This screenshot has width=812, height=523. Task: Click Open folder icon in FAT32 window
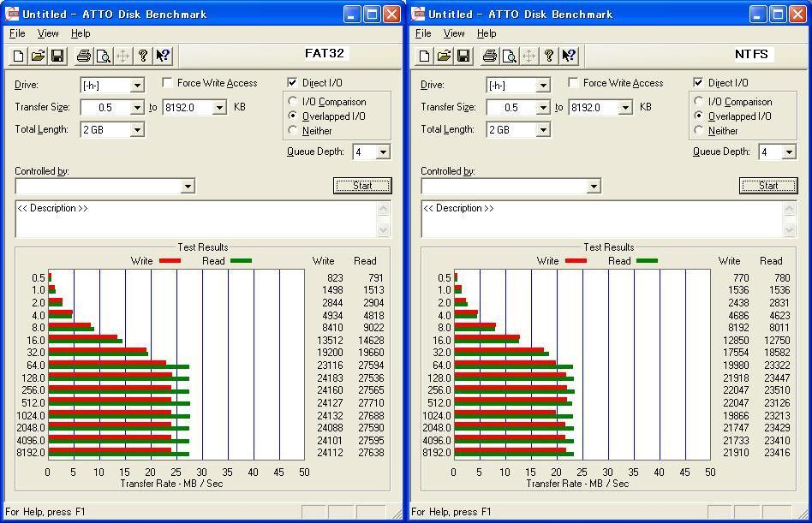(38, 56)
